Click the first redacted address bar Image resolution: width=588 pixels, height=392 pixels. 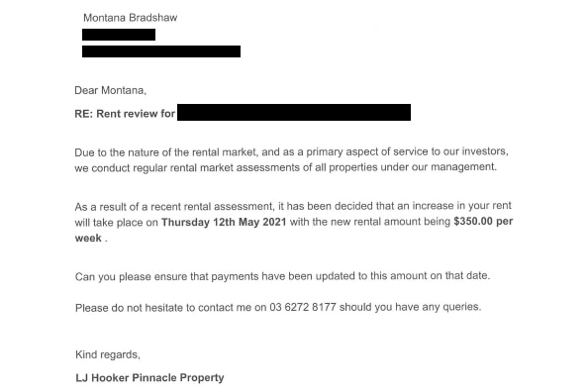[x=119, y=35]
